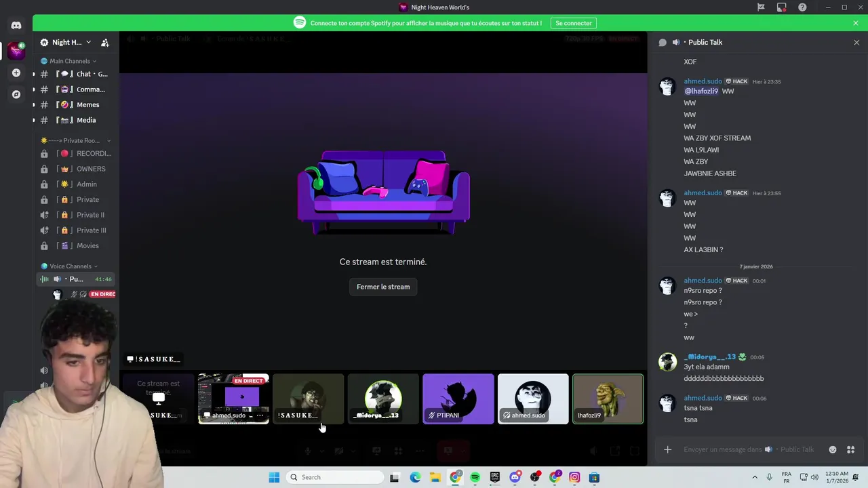Open the Comma... text channel
The image size is (868, 488).
[75, 89]
